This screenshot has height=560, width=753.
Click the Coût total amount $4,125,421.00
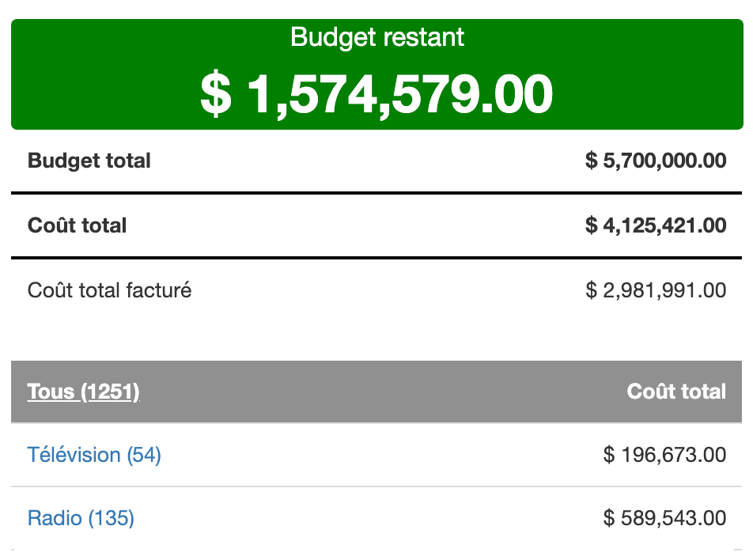[655, 225]
